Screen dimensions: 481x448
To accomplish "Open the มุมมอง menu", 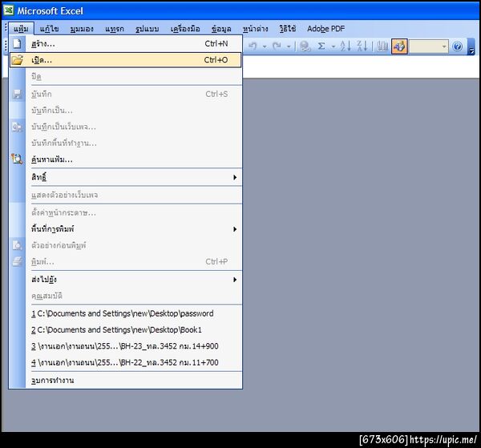I will click(x=82, y=29).
